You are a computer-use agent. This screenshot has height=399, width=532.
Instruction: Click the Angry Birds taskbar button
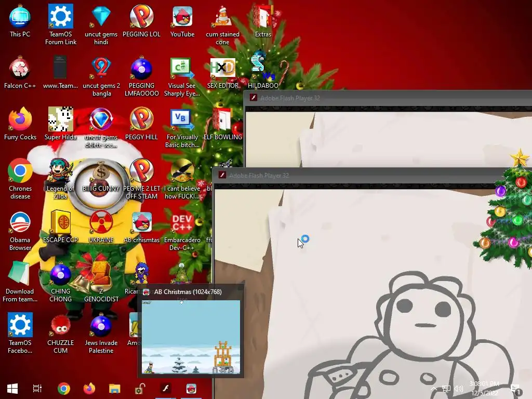coord(191,389)
